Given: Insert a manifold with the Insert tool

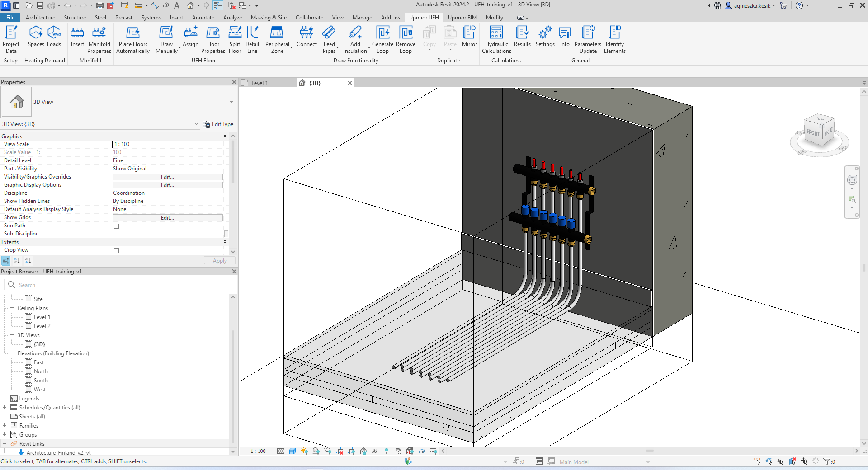Looking at the screenshot, I should click(77, 36).
